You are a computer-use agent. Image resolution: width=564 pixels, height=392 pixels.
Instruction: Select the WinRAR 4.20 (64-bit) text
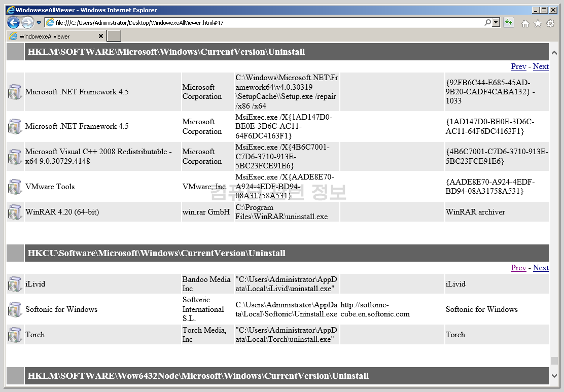coord(62,212)
